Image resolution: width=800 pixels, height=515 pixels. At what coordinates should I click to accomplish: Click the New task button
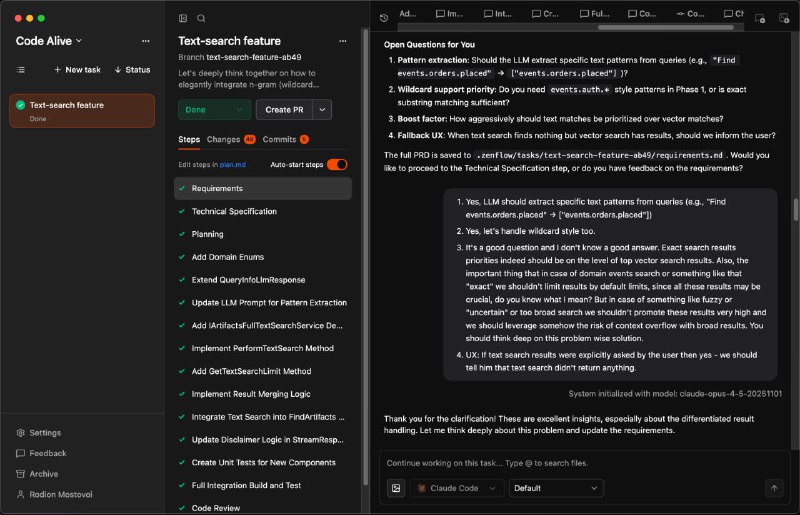77,70
